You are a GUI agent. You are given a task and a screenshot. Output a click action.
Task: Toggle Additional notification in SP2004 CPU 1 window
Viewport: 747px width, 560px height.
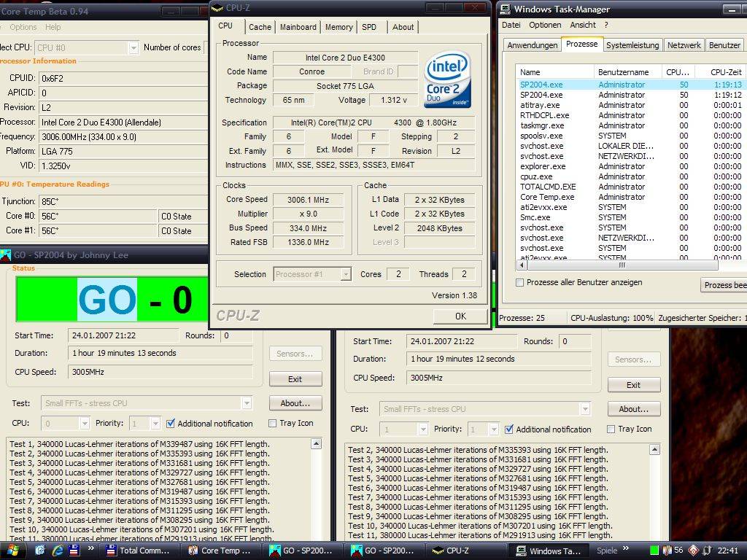(x=508, y=429)
